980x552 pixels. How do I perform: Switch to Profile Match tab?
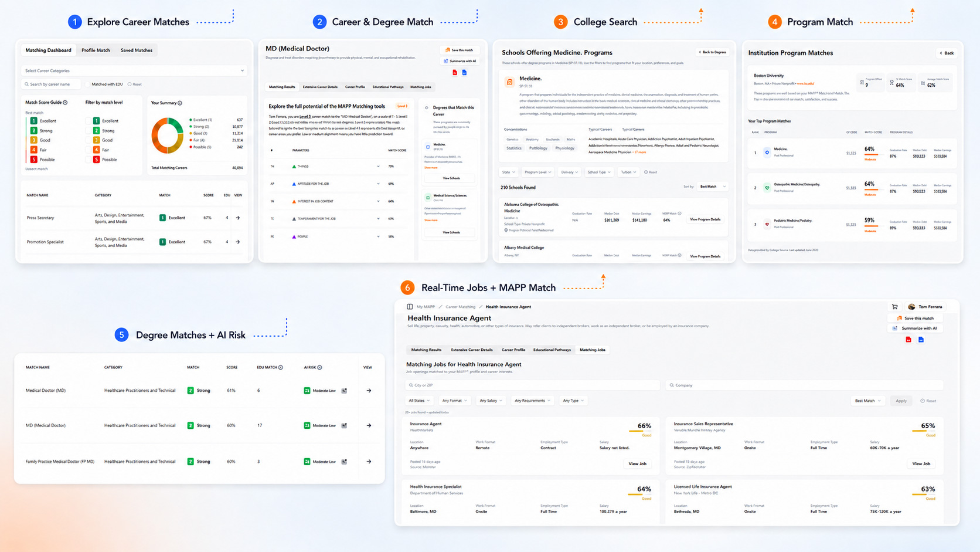point(96,50)
